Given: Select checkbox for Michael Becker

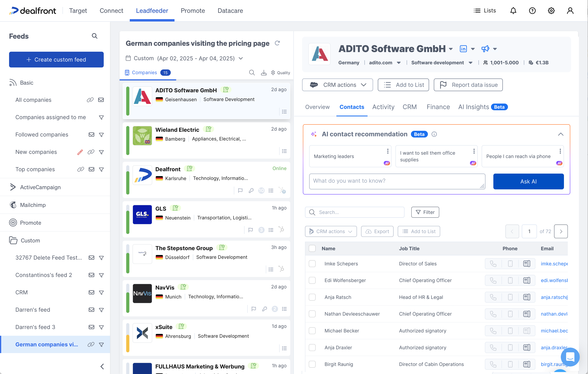Looking at the screenshot, I should (312, 331).
